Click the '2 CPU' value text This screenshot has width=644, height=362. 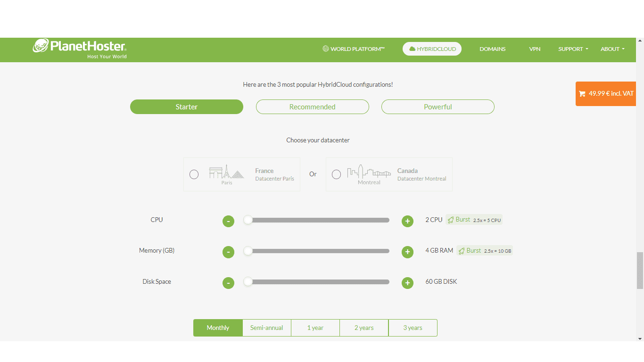click(434, 220)
